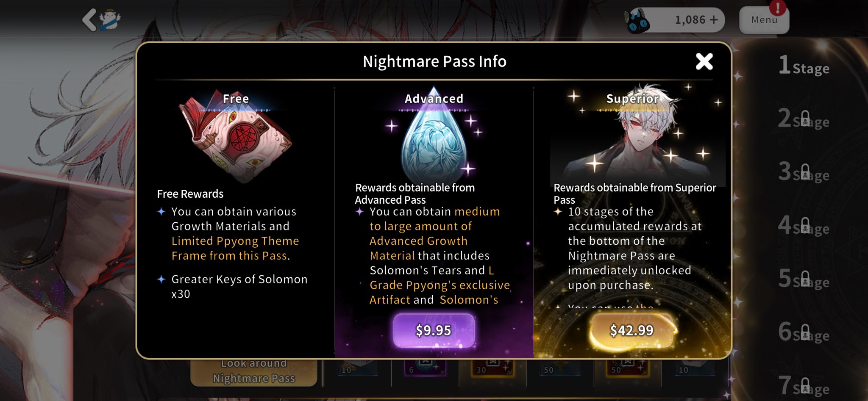Tap the lock icon on 4 Stage
This screenshot has height=401, width=868.
805,226
